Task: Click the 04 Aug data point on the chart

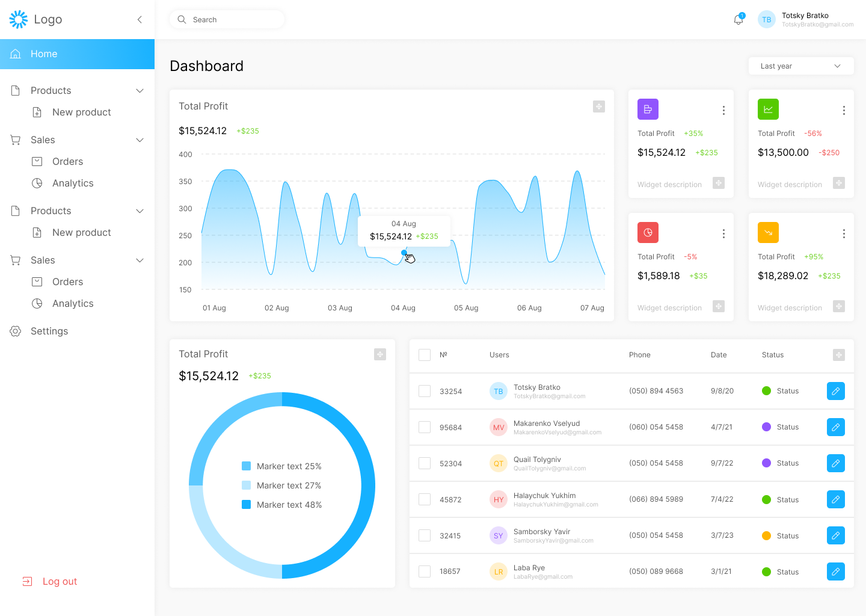Action: (x=404, y=253)
